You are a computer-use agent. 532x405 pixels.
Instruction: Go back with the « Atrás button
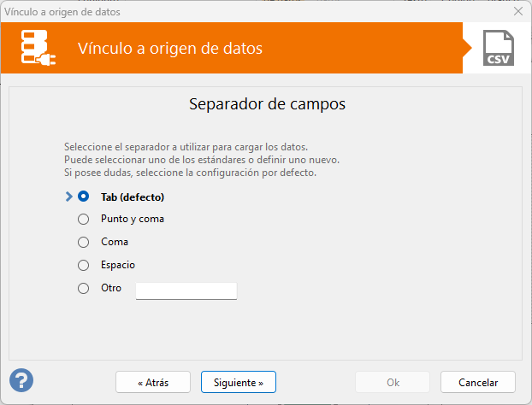tap(153, 382)
